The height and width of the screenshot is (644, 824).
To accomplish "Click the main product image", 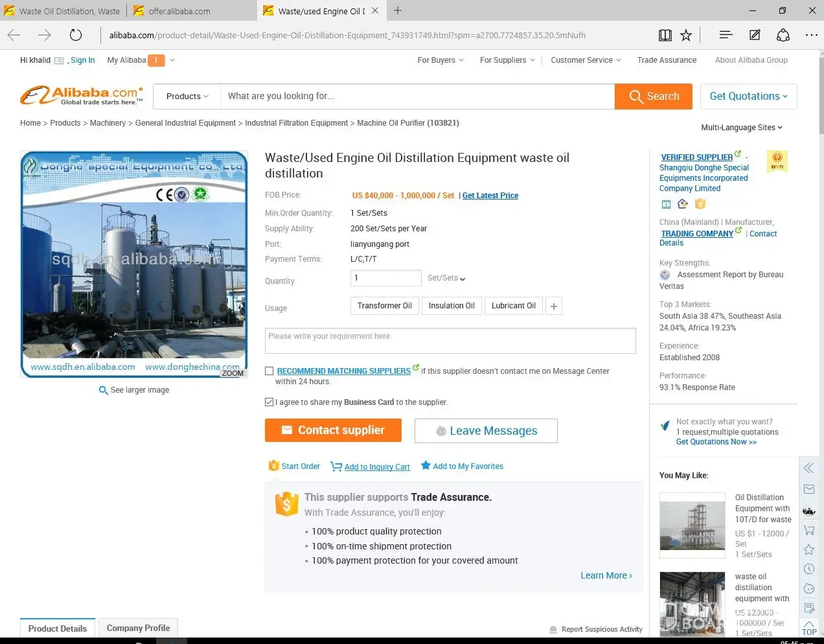I will pyautogui.click(x=134, y=264).
